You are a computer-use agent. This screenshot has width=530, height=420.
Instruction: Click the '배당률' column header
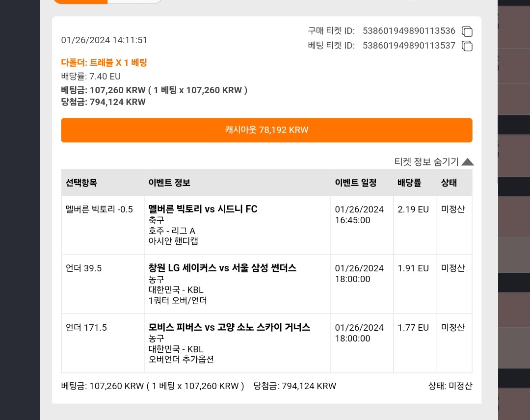(x=409, y=183)
